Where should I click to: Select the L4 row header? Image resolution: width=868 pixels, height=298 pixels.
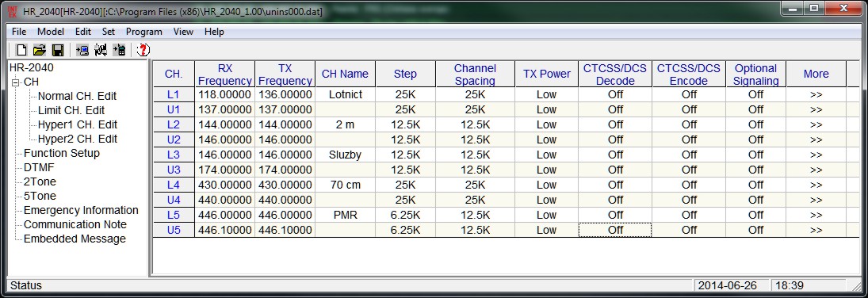click(174, 185)
